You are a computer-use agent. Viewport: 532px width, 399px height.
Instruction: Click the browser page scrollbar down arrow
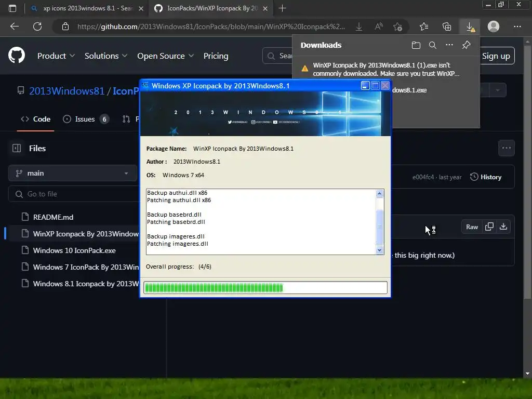[x=527, y=374]
